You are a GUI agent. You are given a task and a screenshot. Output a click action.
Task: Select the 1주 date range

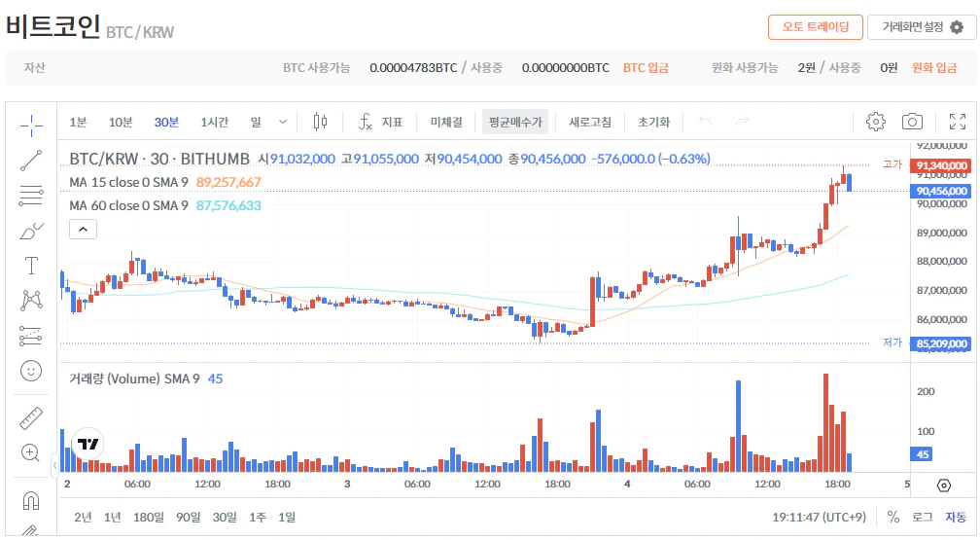coord(258,517)
